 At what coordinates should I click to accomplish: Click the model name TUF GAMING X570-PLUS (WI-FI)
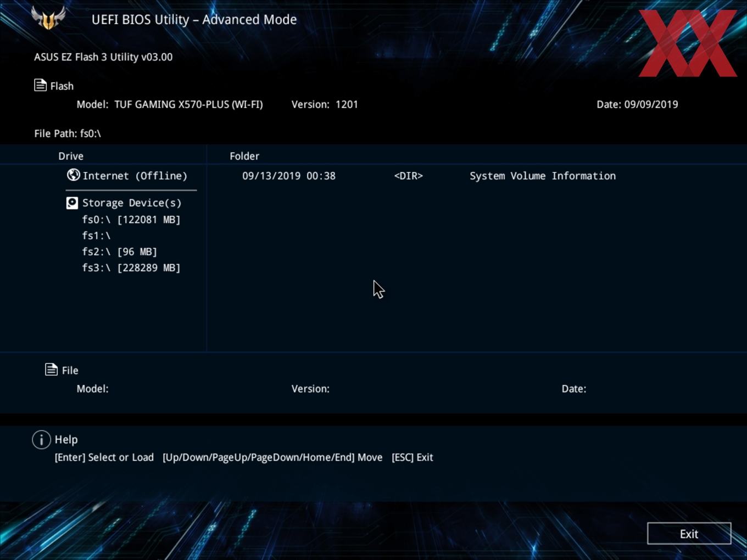[188, 104]
